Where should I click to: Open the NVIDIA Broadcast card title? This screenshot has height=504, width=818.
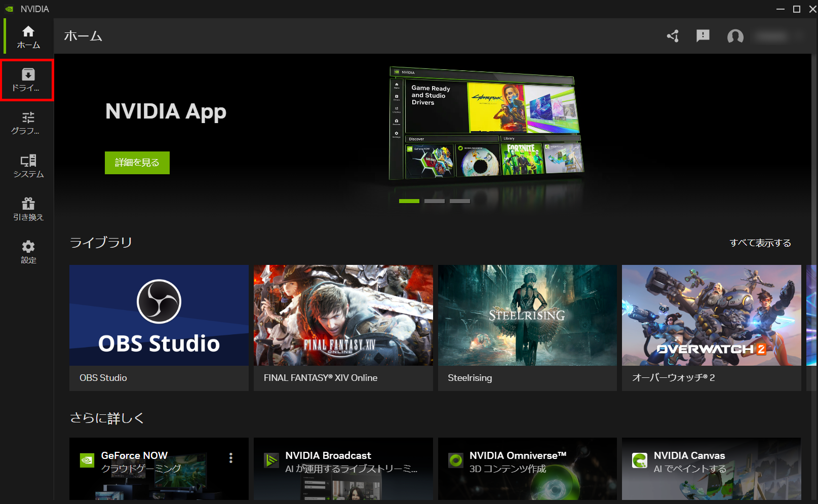coord(328,455)
